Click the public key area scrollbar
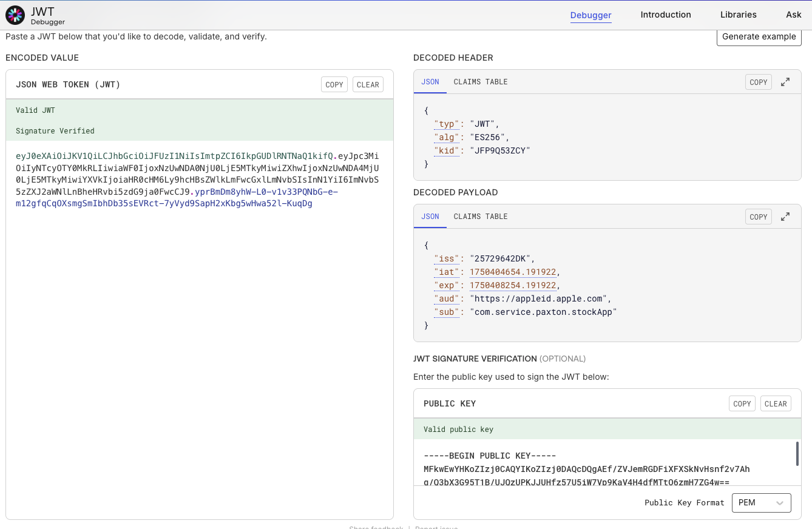812x529 pixels. click(x=797, y=454)
